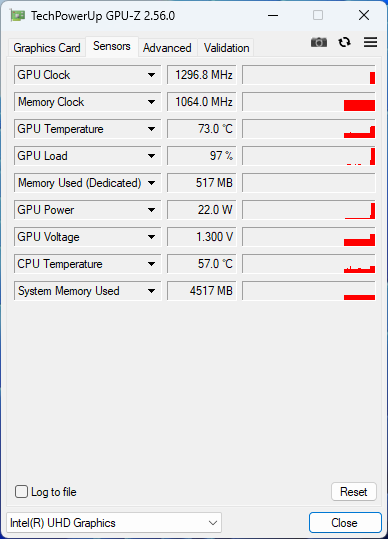This screenshot has width=388, height=539.
Task: Take a screenshot with the camera icon
Action: [x=319, y=42]
